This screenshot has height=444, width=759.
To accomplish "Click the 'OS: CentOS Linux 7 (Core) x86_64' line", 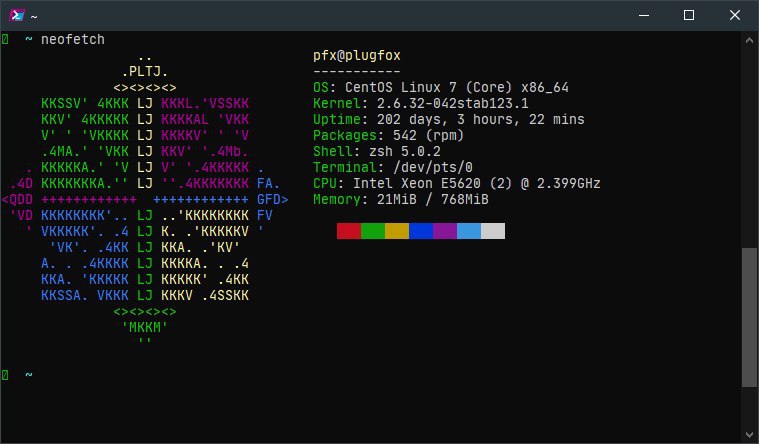I will [441, 88].
